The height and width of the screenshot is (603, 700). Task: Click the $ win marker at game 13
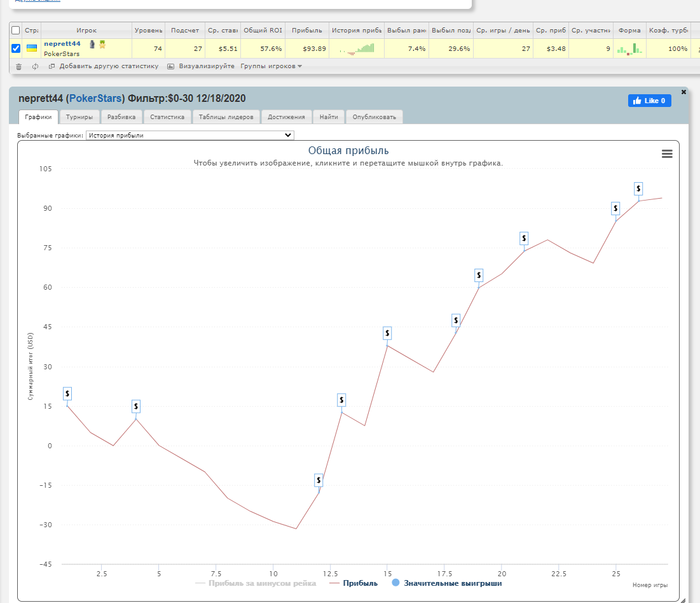[342, 400]
